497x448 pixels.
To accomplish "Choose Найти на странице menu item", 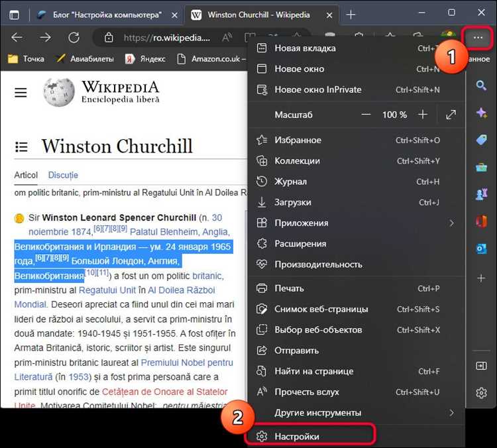I will 357,371.
